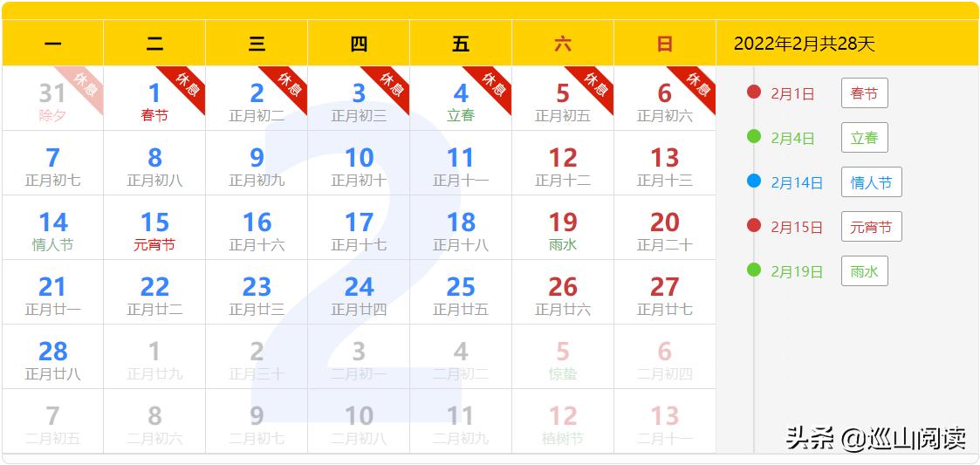Select the date 16 正月十六

tap(257, 228)
